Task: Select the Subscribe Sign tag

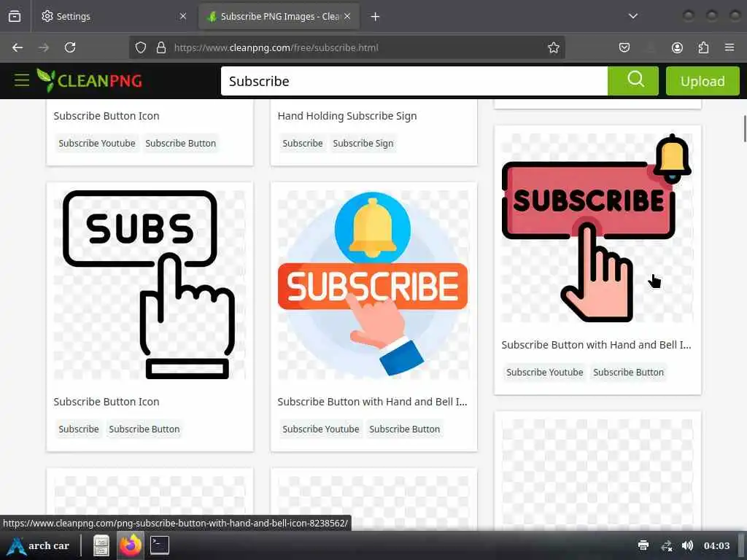Action: (363, 144)
